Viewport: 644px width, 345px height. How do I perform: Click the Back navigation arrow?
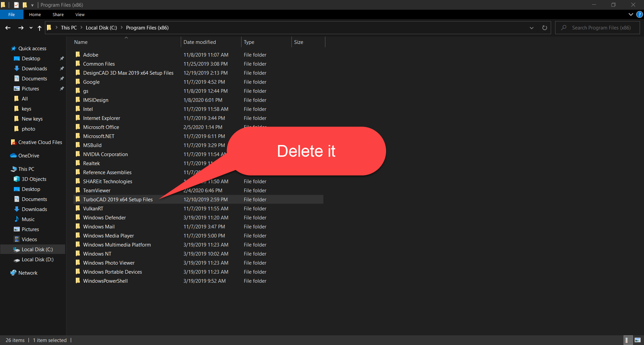coord(8,28)
